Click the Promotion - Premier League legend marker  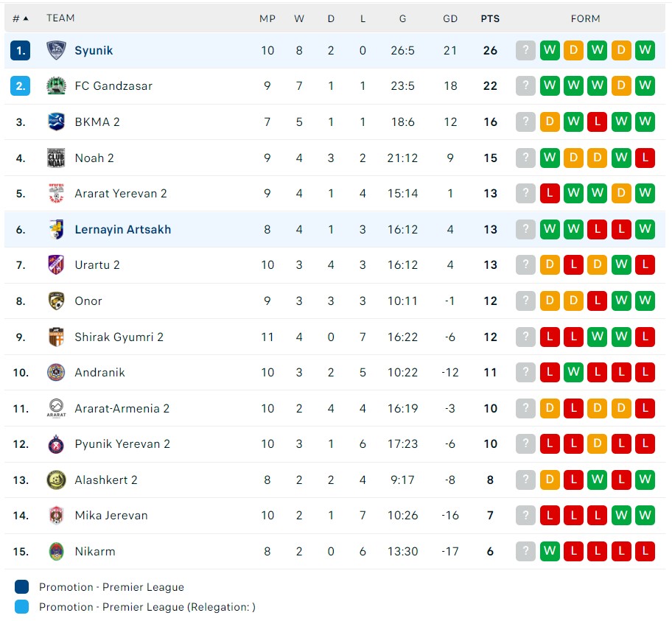[x=21, y=589]
